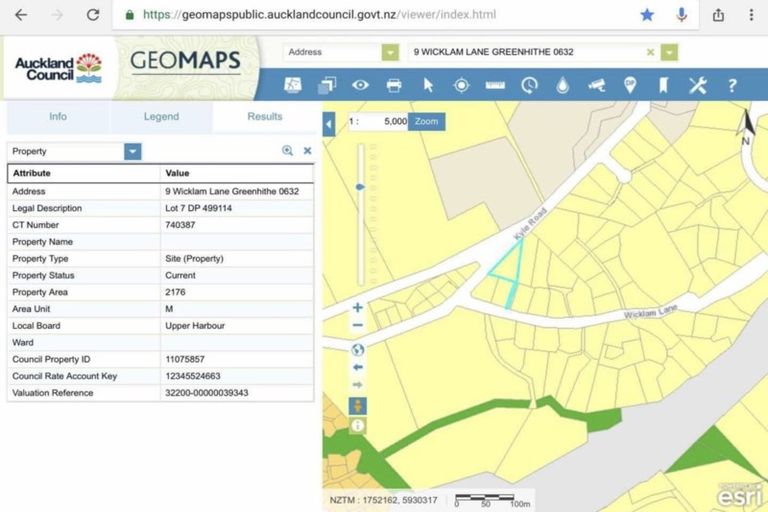Click the print icon in toolbar
768x512 pixels.
(x=394, y=85)
